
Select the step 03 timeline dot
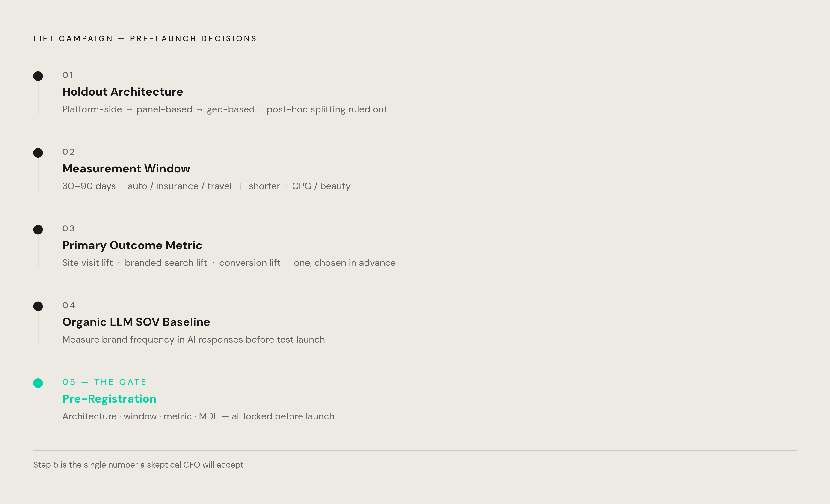coord(38,230)
